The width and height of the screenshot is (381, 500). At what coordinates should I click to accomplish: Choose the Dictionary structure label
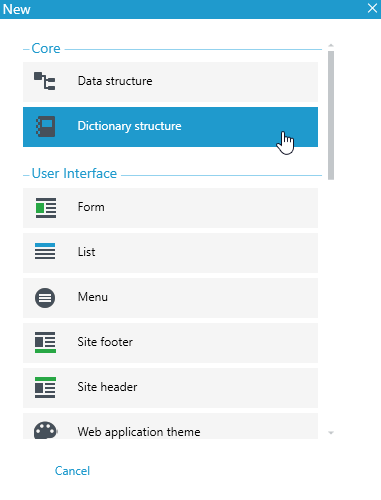129,126
